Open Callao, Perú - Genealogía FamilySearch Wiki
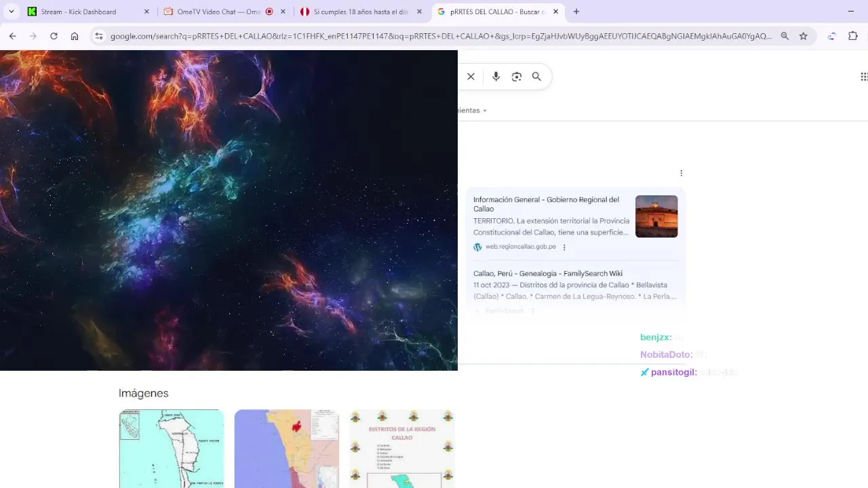Viewport: 868px width, 488px height. pos(548,273)
